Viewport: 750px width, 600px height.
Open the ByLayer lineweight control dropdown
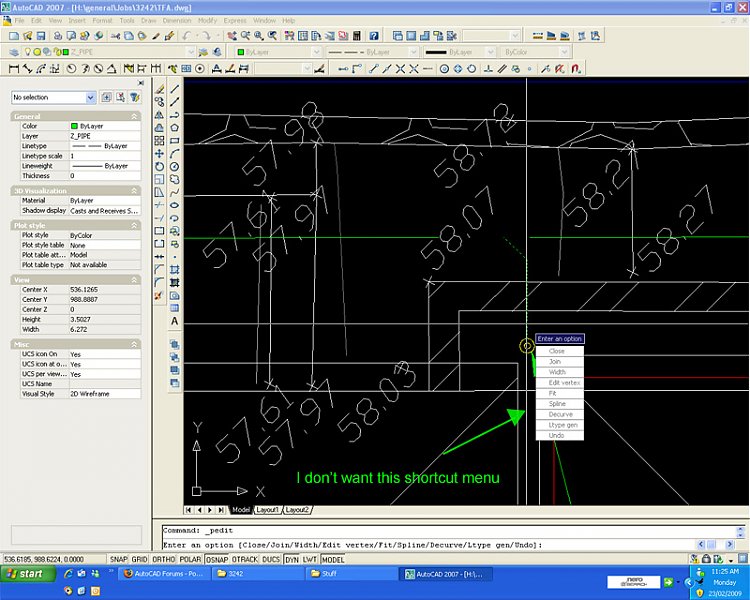pyautogui.click(x=490, y=52)
